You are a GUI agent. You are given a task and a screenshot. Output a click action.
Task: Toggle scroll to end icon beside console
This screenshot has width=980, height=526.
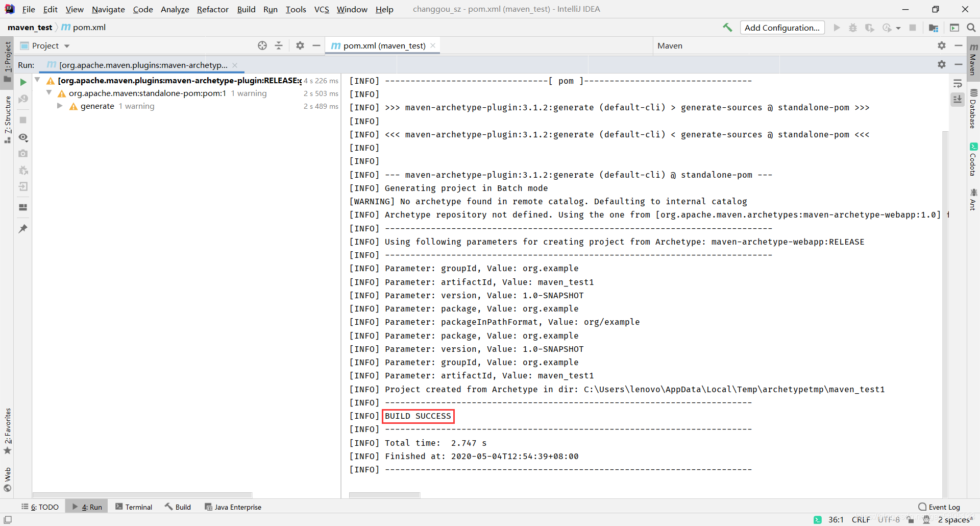[958, 99]
